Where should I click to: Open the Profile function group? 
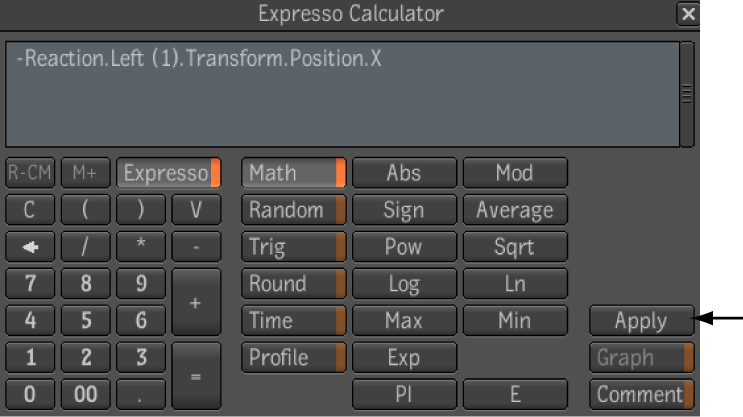point(293,358)
